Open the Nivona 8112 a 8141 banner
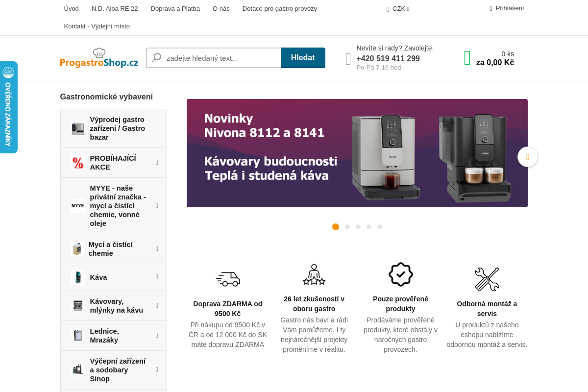The width and height of the screenshot is (588, 392). pyautogui.click(x=357, y=153)
